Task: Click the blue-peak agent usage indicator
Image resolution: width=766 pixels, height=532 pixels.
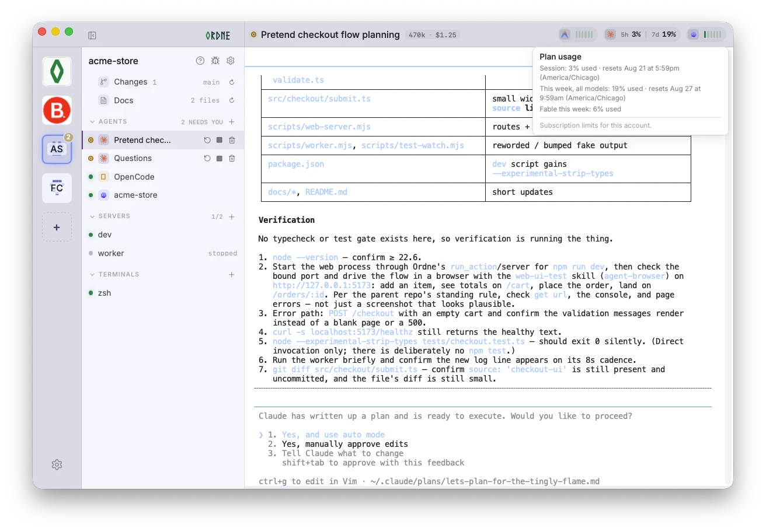Action: [x=577, y=34]
